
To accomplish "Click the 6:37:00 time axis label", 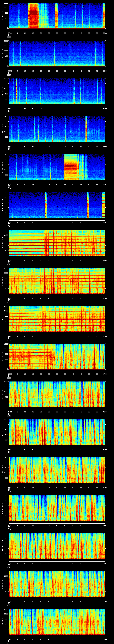I will click(x=9, y=33).
